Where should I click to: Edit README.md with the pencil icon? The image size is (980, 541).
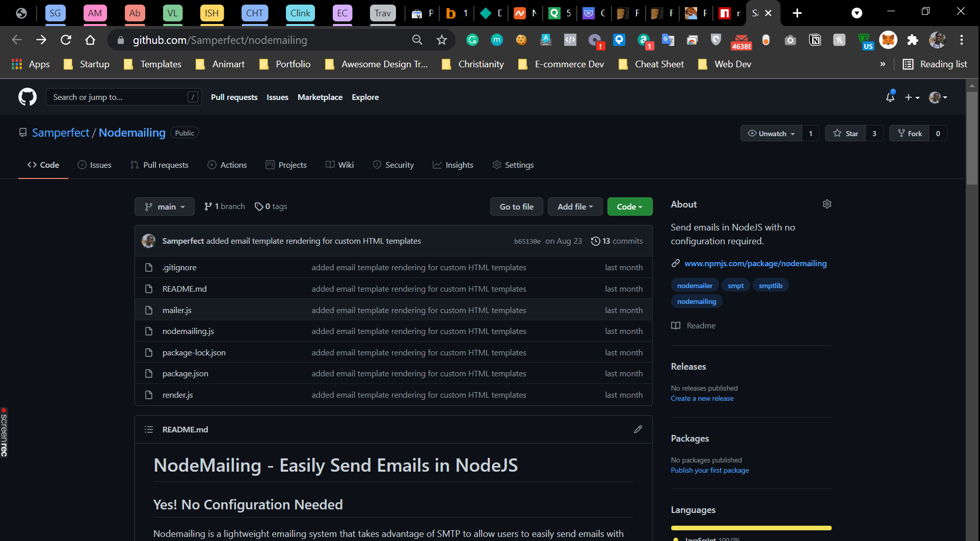[638, 429]
